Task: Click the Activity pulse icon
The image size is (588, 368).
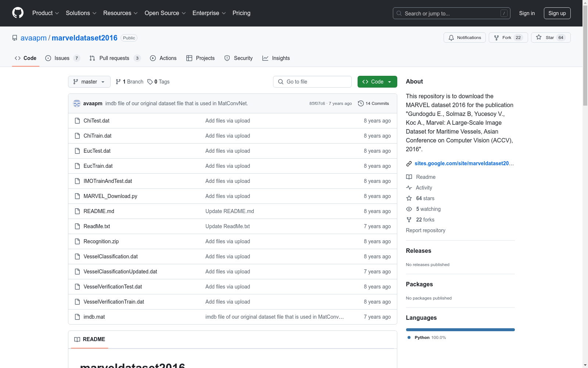Action: point(409,188)
